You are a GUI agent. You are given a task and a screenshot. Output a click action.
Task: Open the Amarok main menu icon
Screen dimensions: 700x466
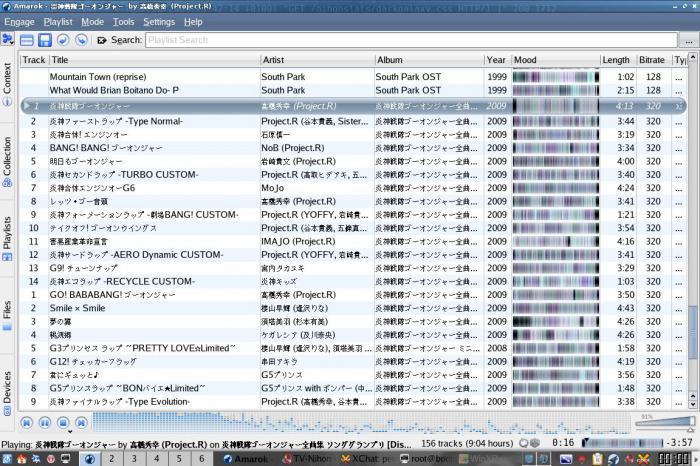[8, 39]
